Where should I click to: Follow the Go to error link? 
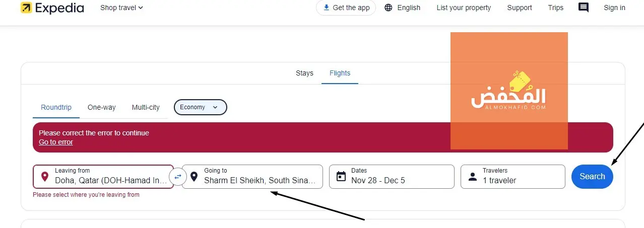click(56, 142)
